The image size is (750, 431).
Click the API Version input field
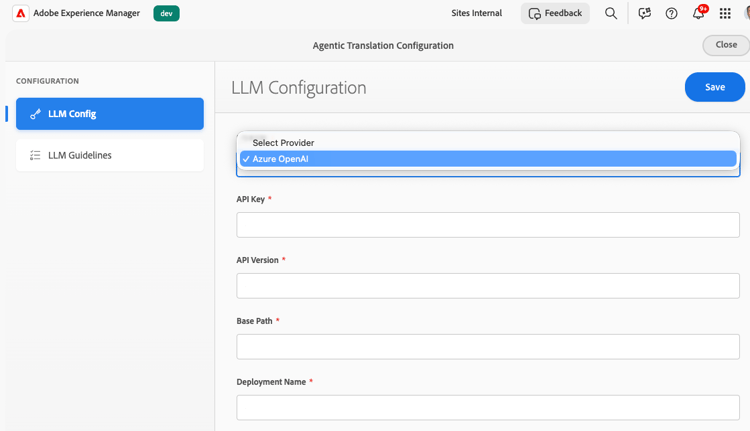(488, 286)
